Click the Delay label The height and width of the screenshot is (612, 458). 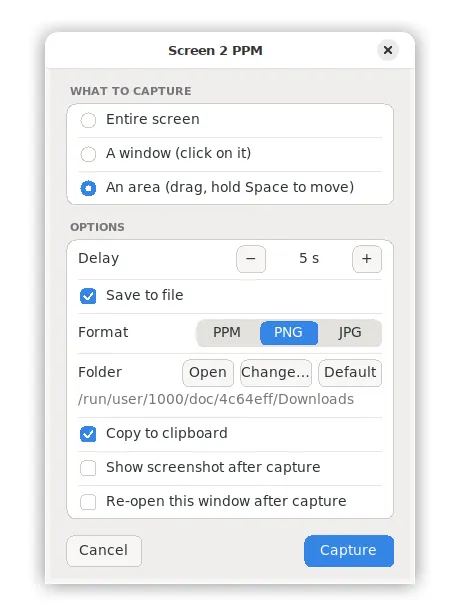(x=98, y=258)
